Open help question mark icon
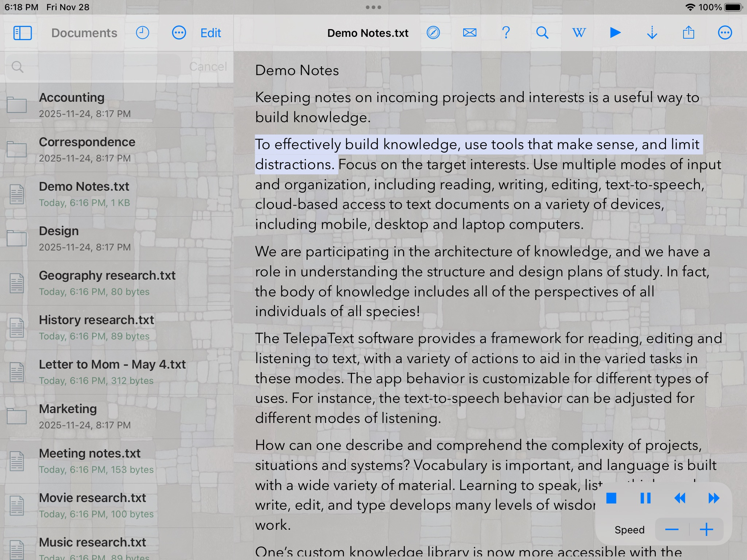Screen dimensions: 747x560 (506, 33)
